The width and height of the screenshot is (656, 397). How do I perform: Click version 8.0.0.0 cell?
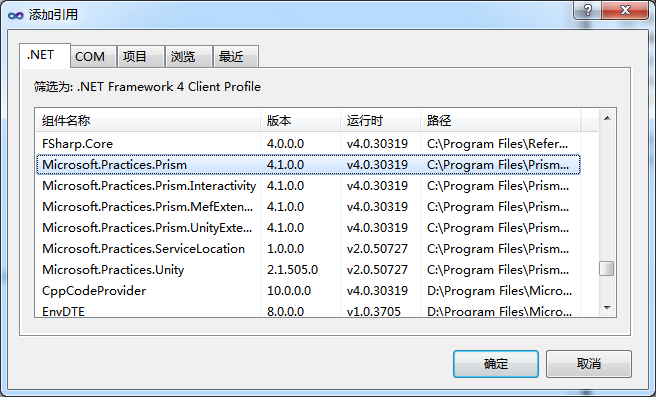(x=285, y=311)
